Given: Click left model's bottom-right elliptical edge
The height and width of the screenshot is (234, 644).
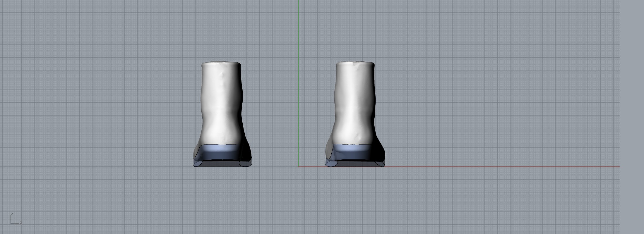Looking at the screenshot, I should (245, 164).
